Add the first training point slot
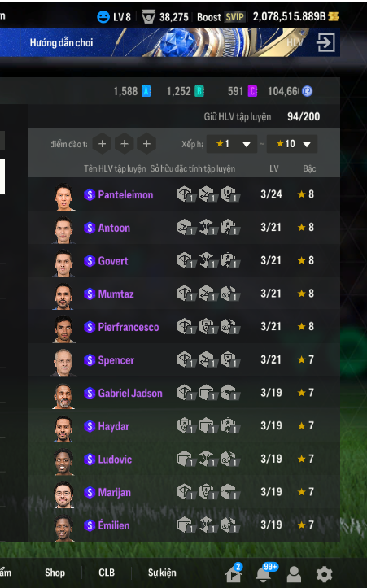The image size is (367, 588). coord(102,144)
